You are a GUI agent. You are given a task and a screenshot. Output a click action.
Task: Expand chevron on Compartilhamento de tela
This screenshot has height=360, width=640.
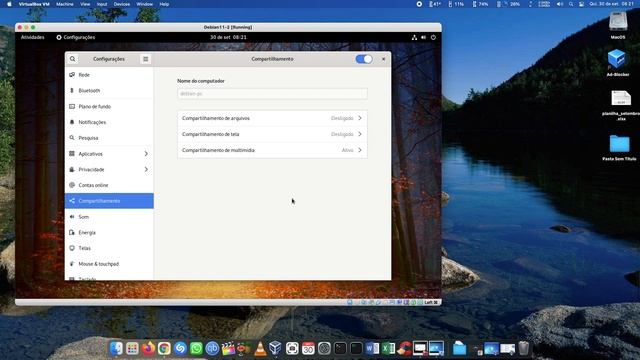click(x=360, y=134)
